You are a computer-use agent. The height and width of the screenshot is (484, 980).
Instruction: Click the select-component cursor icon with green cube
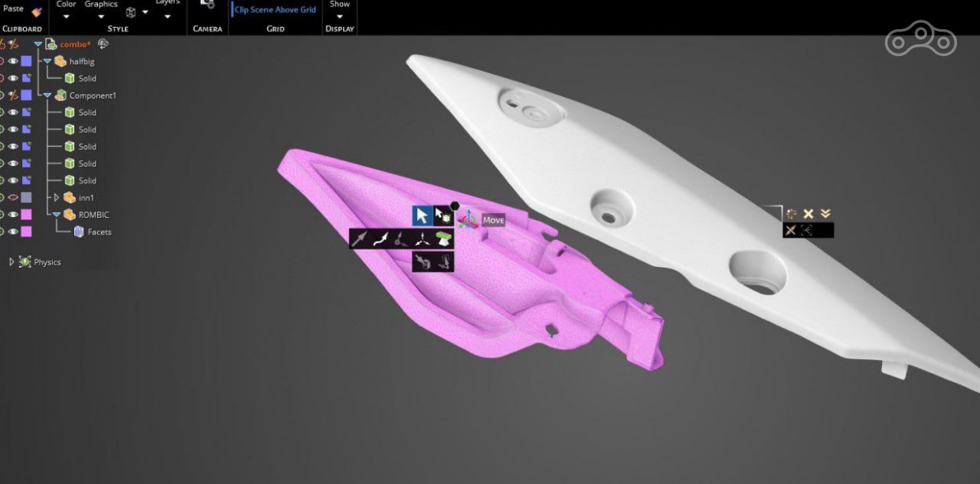coord(443,216)
